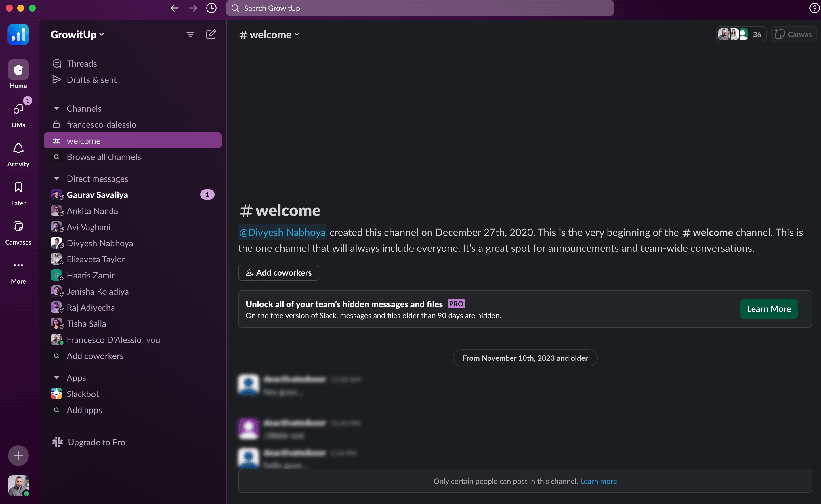The width and height of the screenshot is (821, 504).
Task: Open the Threads view
Action: (82, 63)
